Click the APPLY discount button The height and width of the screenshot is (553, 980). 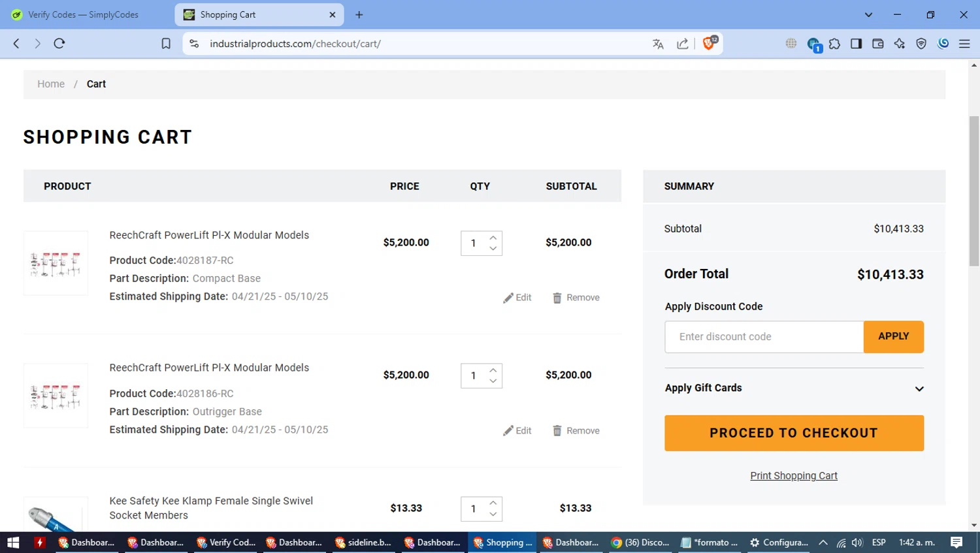click(x=894, y=337)
